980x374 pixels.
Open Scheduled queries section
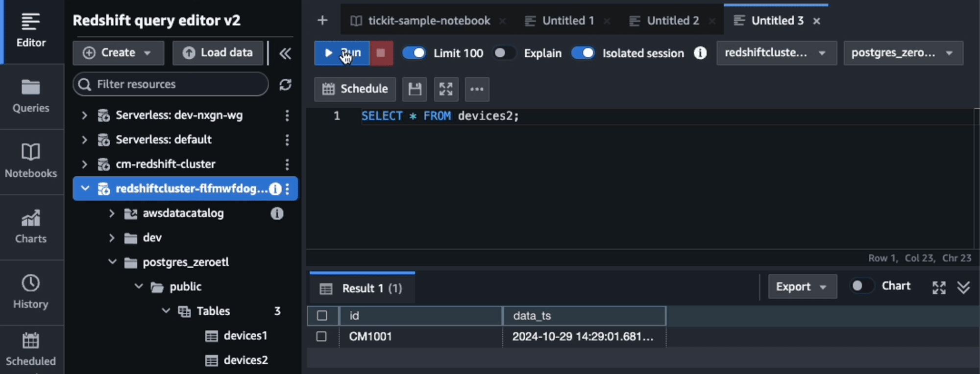tap(31, 350)
